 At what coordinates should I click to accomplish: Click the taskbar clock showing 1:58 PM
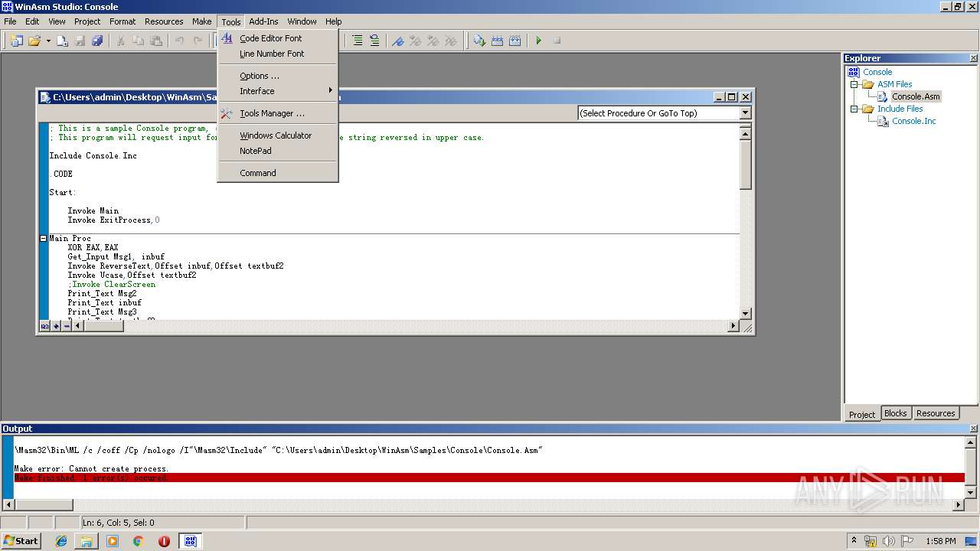940,541
